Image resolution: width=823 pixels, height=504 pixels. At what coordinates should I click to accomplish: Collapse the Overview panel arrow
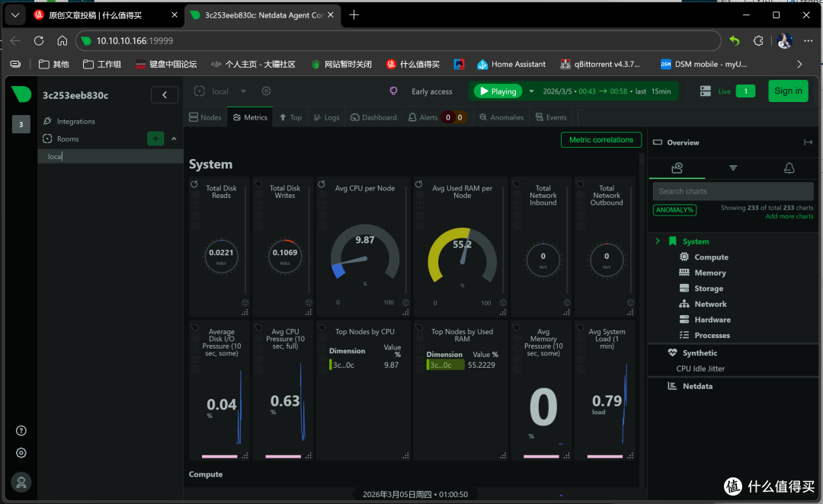point(808,142)
